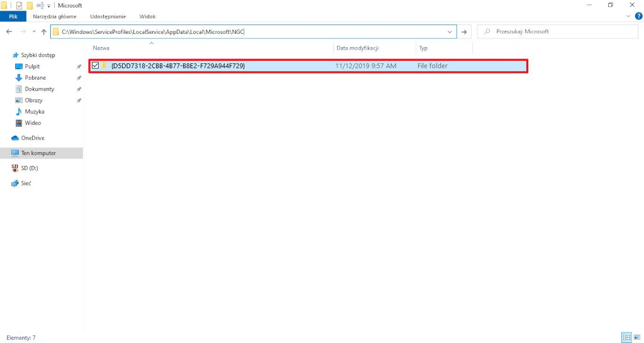
Task: Click the search magnifier icon
Action: click(487, 31)
